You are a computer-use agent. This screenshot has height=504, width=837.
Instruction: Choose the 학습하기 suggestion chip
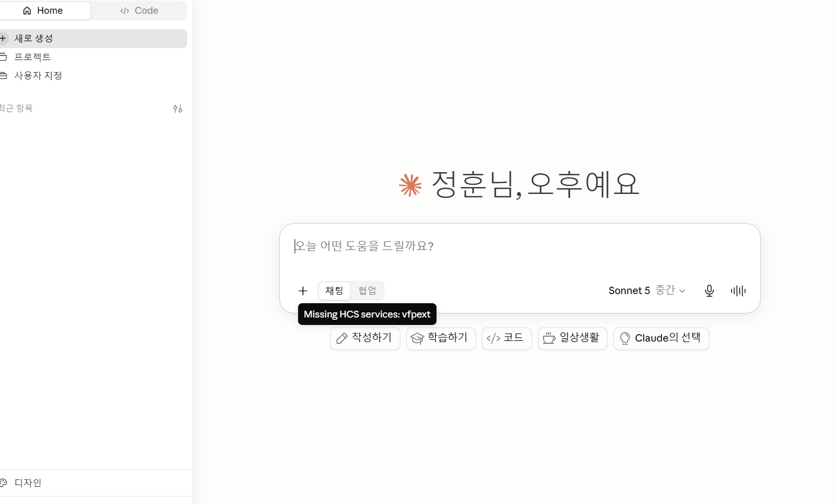tap(441, 338)
